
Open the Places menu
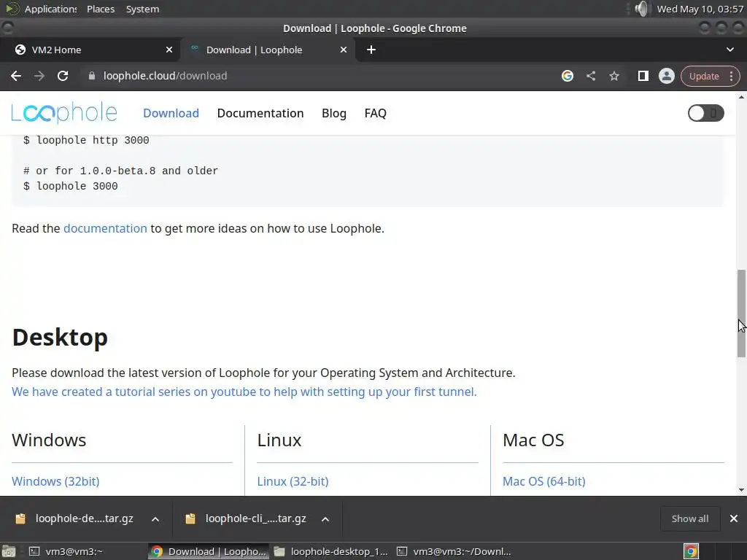[101, 9]
